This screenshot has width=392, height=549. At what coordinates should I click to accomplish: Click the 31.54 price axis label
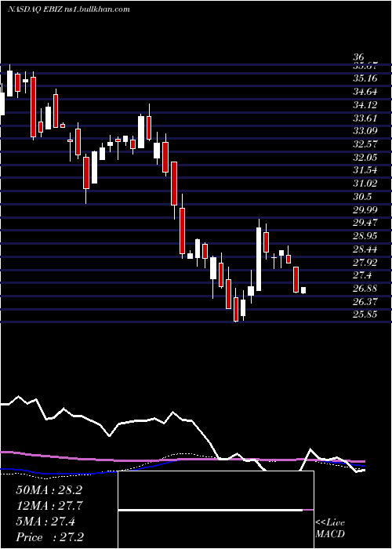tap(365, 170)
